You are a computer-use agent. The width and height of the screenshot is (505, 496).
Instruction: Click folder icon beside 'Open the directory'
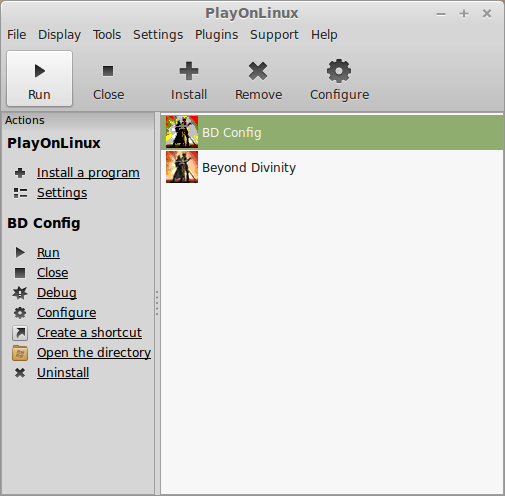pyautogui.click(x=20, y=353)
